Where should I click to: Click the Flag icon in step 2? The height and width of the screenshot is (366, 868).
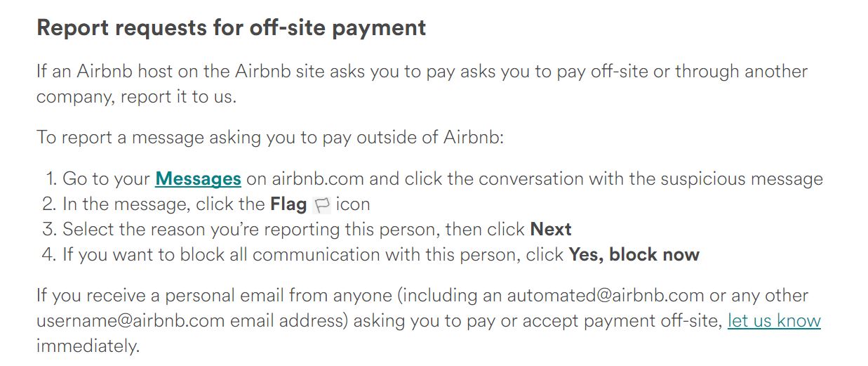coord(322,205)
